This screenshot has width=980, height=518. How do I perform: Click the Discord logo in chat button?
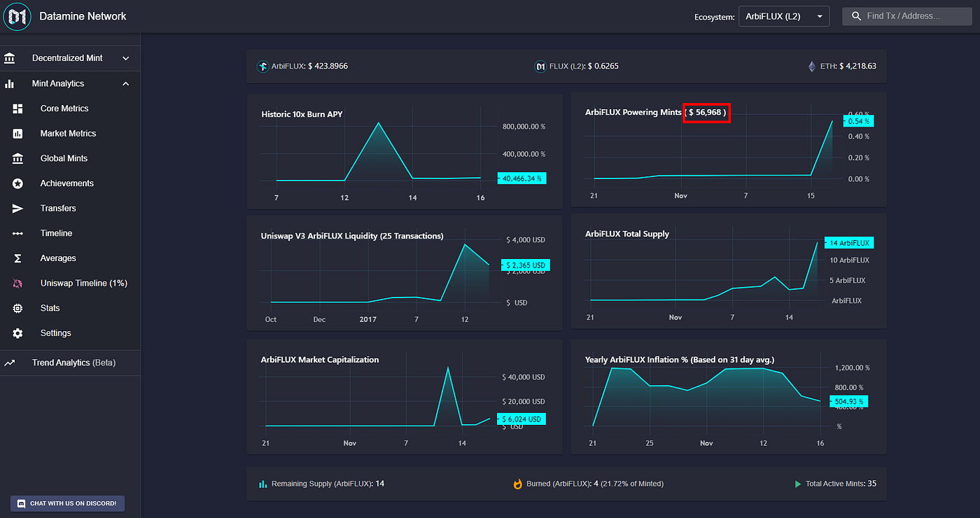pos(21,503)
